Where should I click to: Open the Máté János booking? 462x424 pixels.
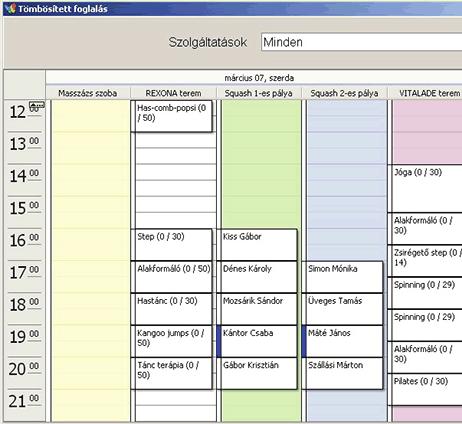342,341
